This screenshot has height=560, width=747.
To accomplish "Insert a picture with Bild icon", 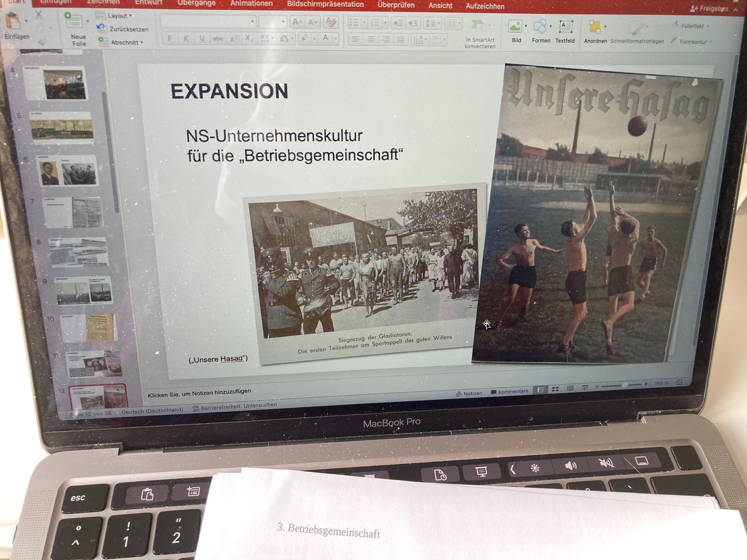I will (x=515, y=27).
